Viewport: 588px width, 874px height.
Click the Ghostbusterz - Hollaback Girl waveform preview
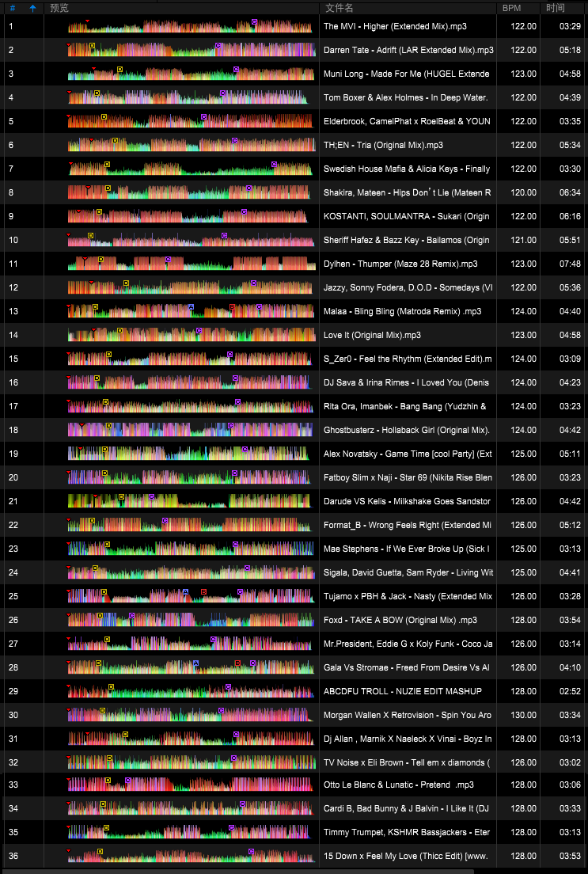point(189,430)
